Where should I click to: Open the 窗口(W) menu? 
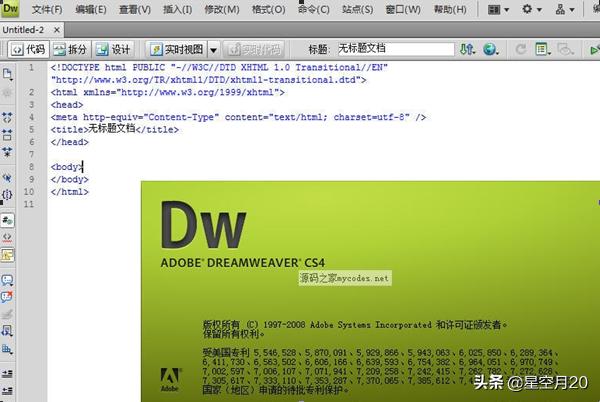[403, 9]
